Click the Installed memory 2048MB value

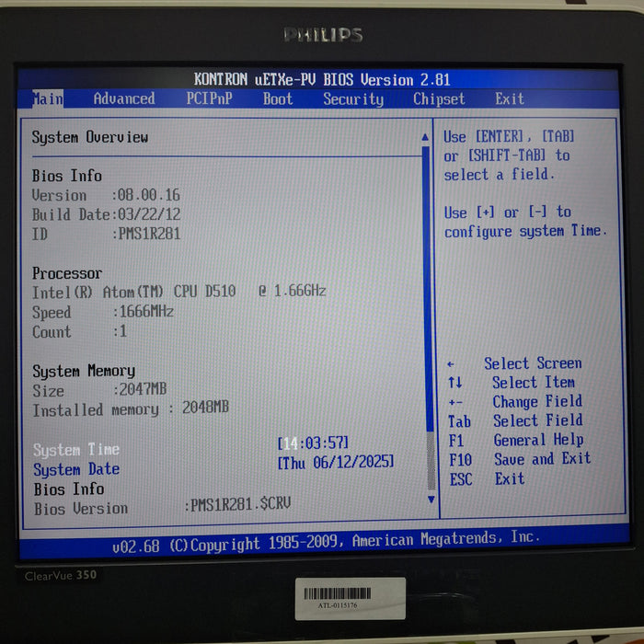205,408
